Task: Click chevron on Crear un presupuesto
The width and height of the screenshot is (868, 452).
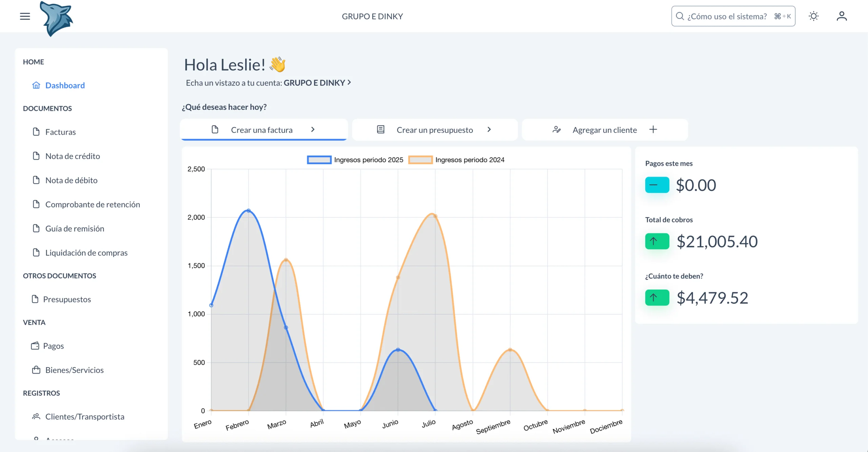Action: [x=489, y=130]
